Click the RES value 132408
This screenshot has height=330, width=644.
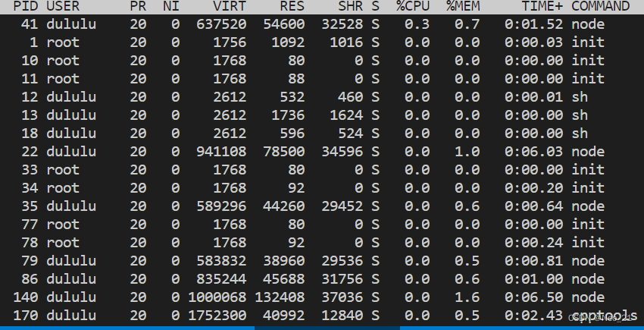[x=280, y=297]
